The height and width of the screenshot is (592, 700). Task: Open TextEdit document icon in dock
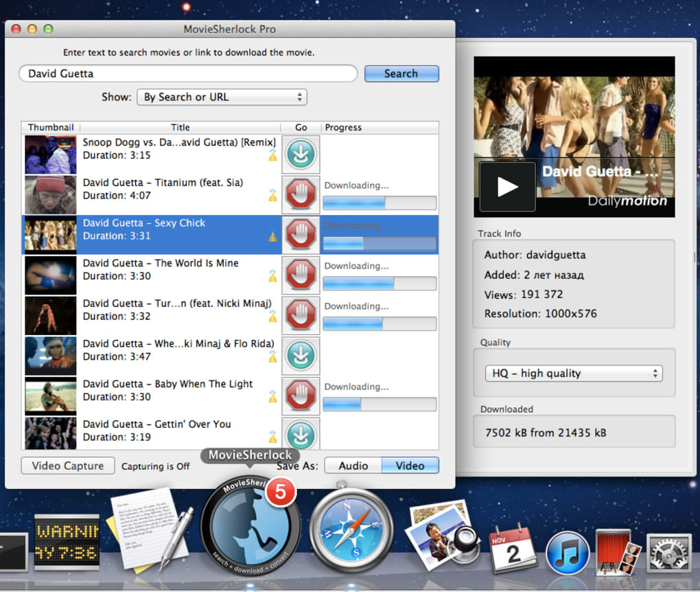click(150, 531)
